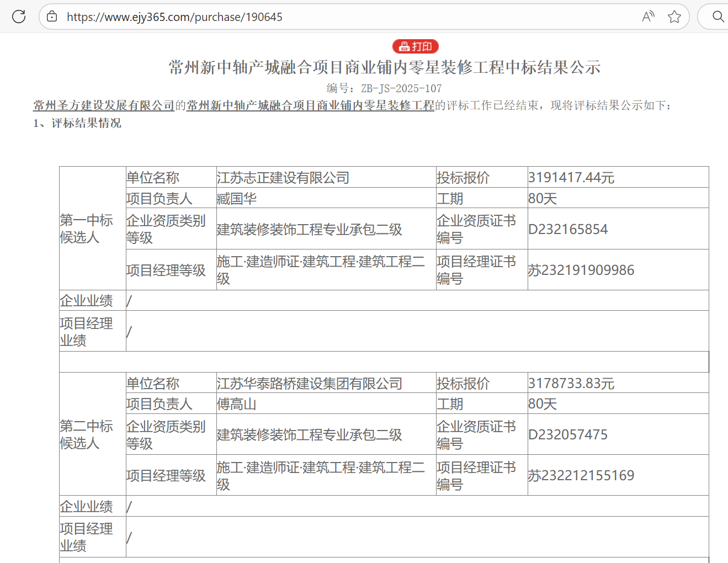
Task: Click the page title heading 中标结果公示
Action: 384,67
